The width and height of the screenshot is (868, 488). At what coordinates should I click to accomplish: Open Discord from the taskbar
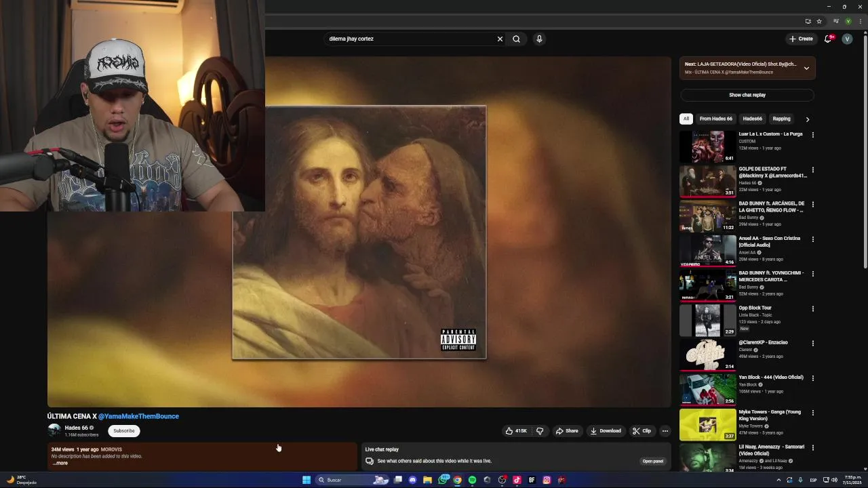[412, 480]
